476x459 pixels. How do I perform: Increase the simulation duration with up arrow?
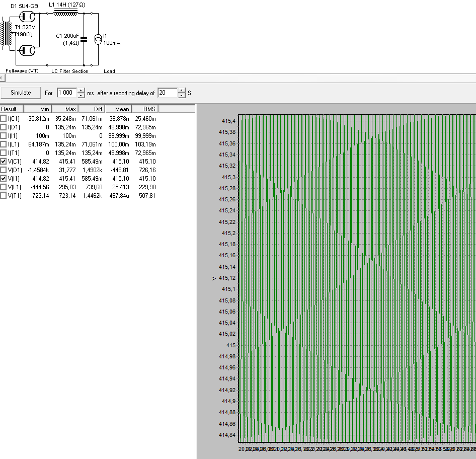[81, 91]
